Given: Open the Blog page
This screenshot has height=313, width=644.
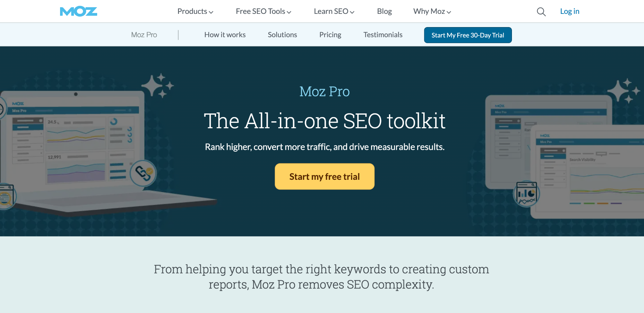Looking at the screenshot, I should [384, 11].
